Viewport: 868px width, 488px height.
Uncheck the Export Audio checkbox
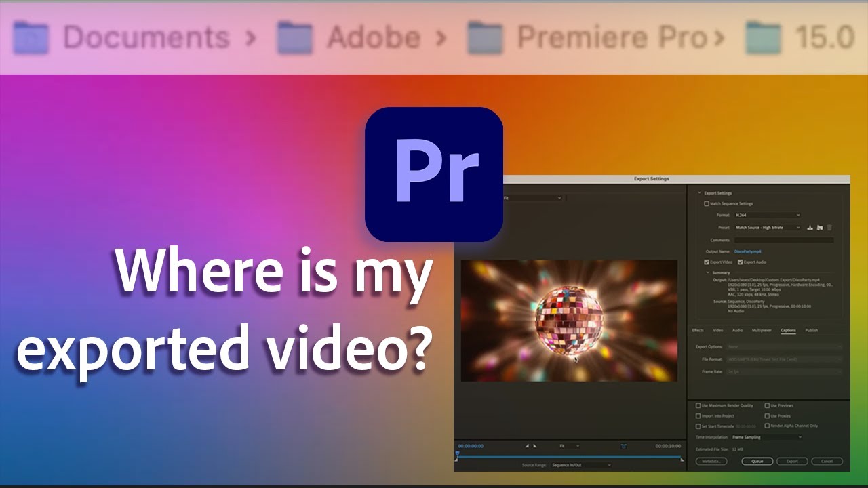click(x=741, y=262)
